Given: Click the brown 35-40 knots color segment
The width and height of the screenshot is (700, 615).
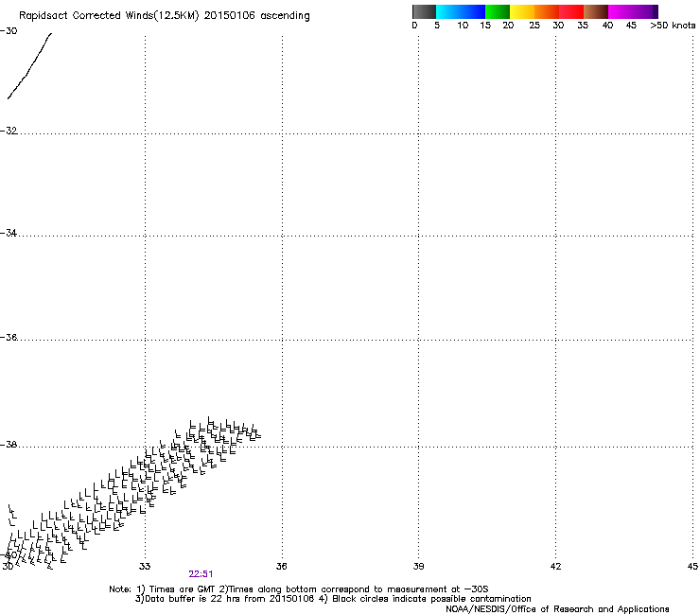Looking at the screenshot, I should click(596, 11).
